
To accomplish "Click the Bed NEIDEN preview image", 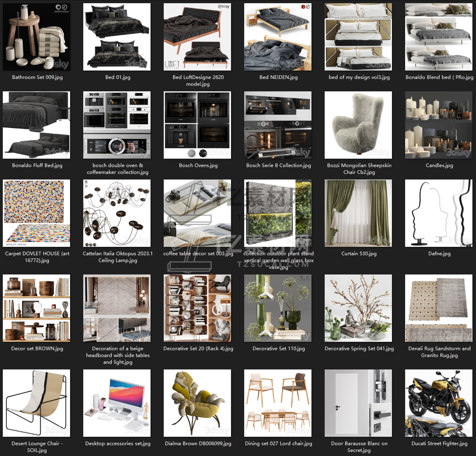I will tap(278, 37).
